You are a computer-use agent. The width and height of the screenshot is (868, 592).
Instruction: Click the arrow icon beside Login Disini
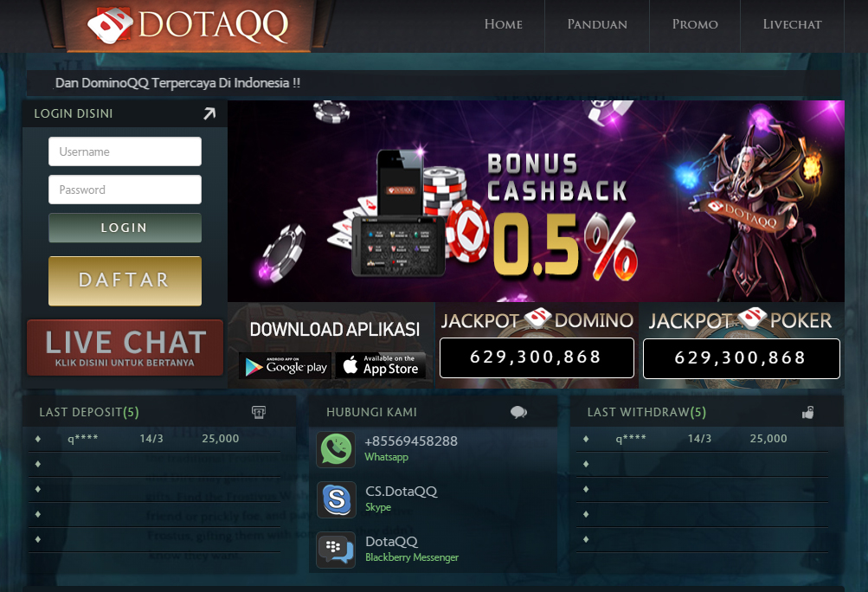tap(209, 113)
